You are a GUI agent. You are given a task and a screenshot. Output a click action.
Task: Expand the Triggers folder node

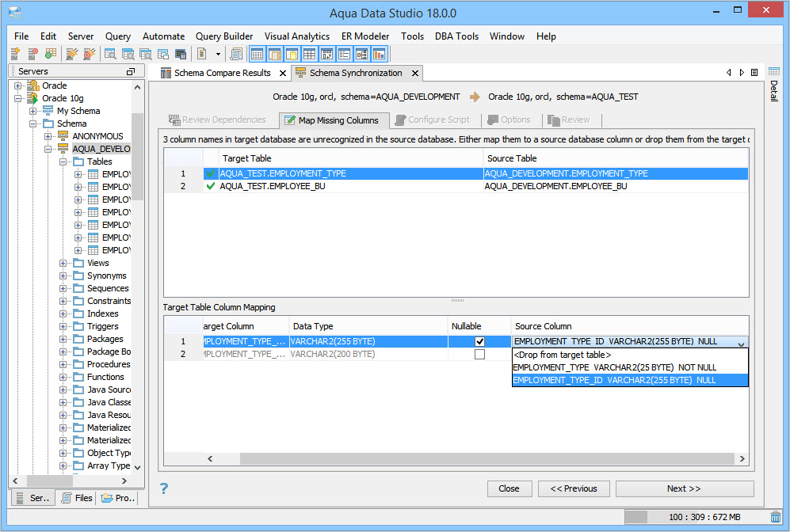63,327
